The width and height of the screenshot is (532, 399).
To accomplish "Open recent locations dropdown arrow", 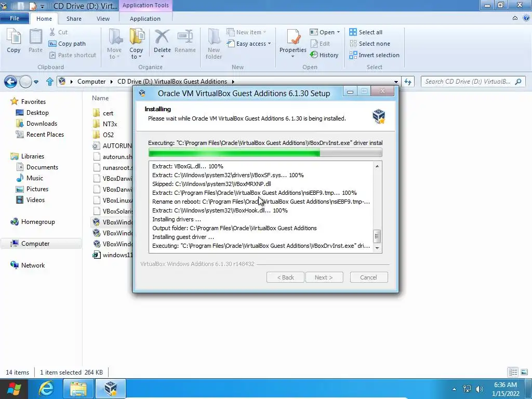I will point(36,82).
